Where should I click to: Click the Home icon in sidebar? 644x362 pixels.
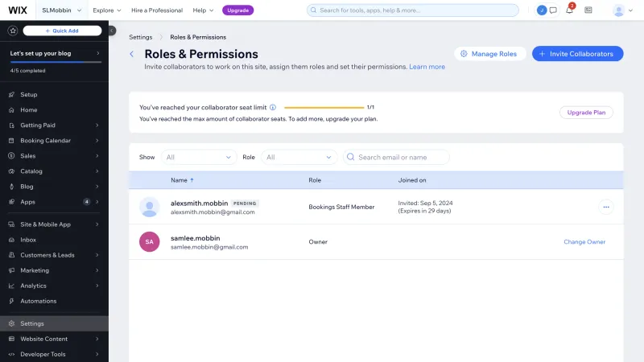click(x=11, y=110)
